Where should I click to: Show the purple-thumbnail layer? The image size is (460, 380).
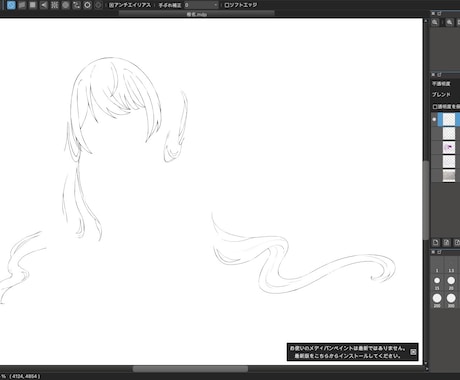[434, 147]
